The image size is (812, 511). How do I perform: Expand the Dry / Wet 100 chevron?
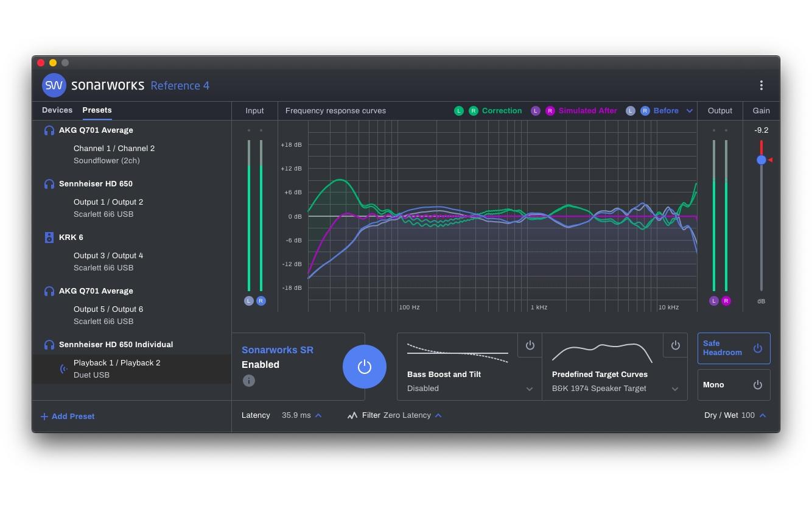pos(763,415)
